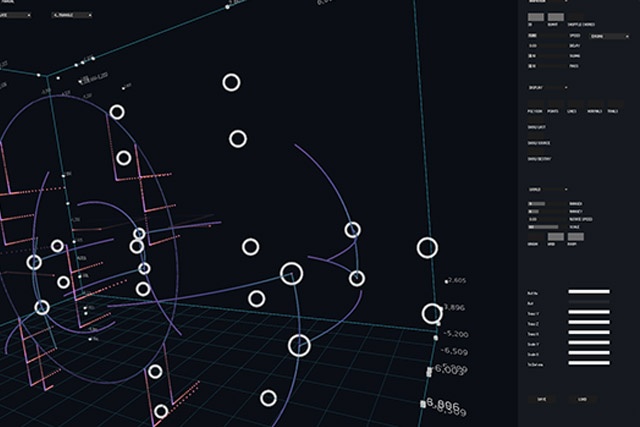Toggle the SHUFFLE CHORDS switch
Viewport: 640px width, 427px height.
tap(576, 17)
